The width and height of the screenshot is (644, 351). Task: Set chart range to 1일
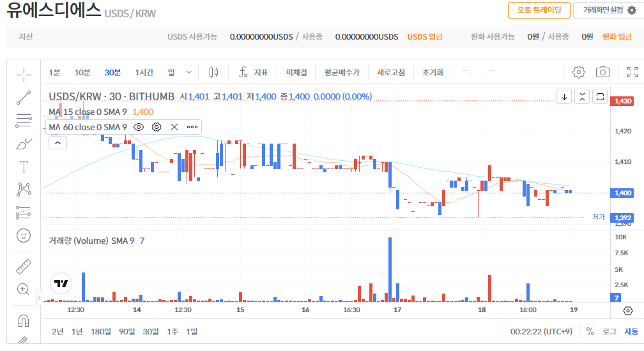(x=192, y=331)
